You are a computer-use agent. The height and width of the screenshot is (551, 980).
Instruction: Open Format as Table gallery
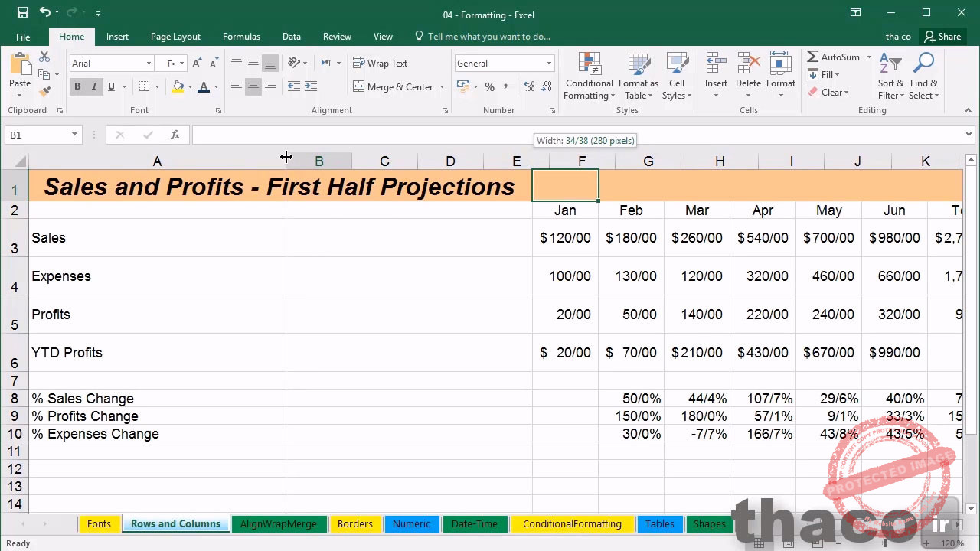tap(638, 76)
